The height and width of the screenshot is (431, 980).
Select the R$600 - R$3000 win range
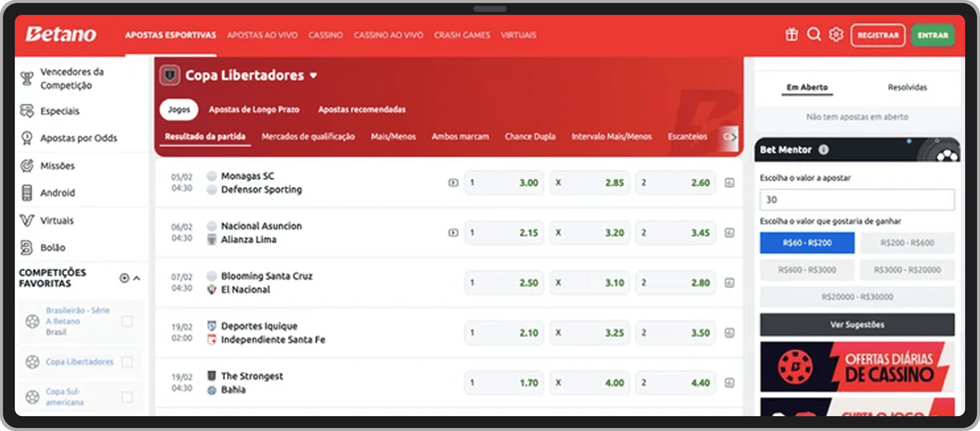807,270
